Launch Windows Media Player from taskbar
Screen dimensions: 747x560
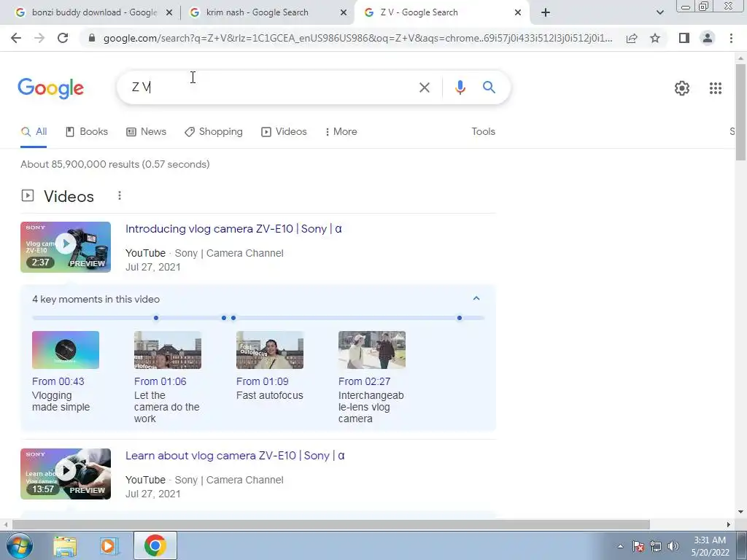pos(109,546)
